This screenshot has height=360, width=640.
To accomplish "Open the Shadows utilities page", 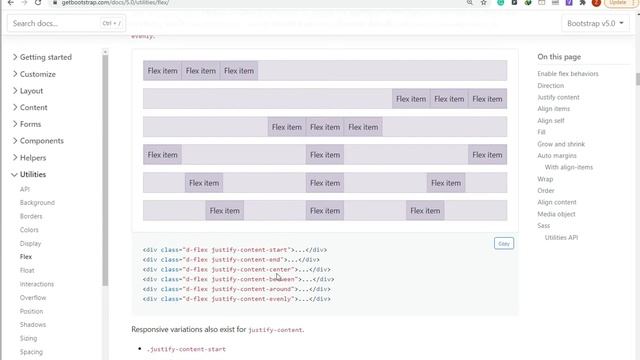I will pyautogui.click(x=33, y=325).
